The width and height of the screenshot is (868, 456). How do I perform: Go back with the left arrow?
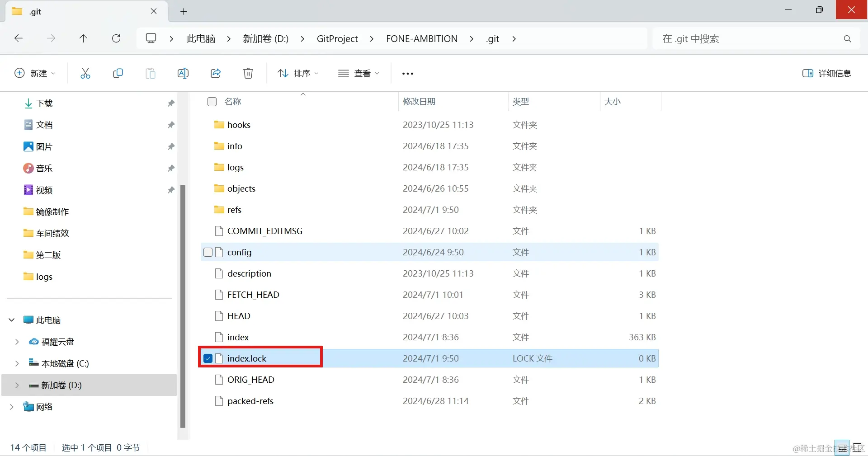coord(19,38)
